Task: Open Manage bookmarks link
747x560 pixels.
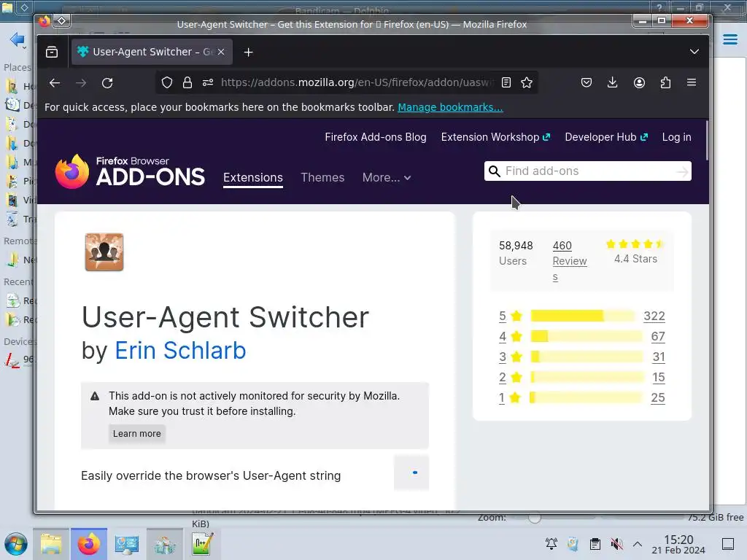Action: pos(450,107)
